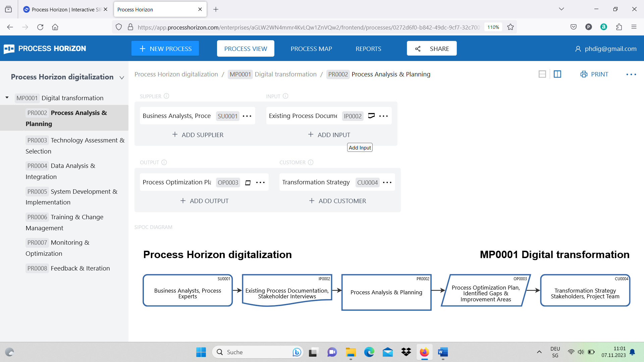The image size is (644, 362).
Task: Select PR0006 Training & Change Management
Action: point(64,222)
